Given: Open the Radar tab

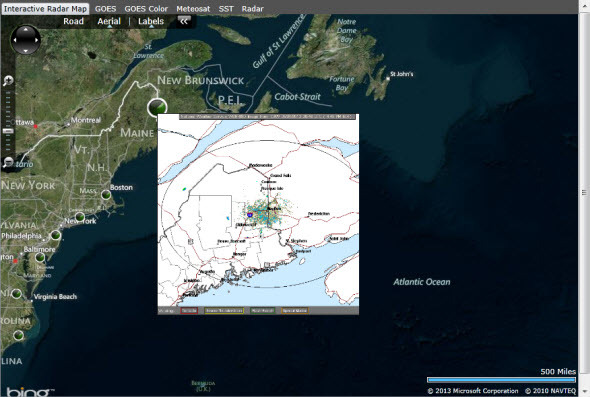Looking at the screenshot, I should click(x=252, y=9).
